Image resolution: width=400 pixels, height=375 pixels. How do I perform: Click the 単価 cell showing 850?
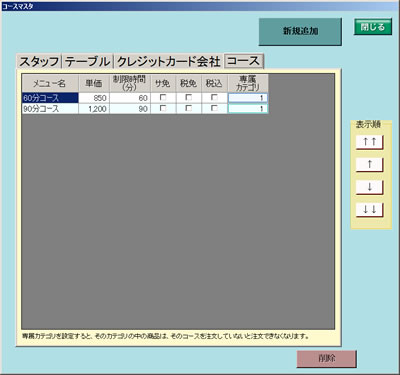[94, 98]
